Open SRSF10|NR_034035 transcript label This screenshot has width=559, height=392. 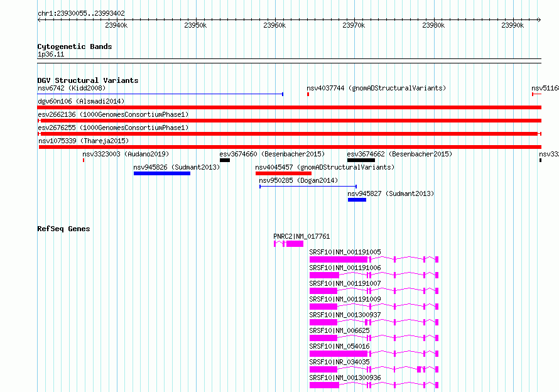click(x=339, y=362)
